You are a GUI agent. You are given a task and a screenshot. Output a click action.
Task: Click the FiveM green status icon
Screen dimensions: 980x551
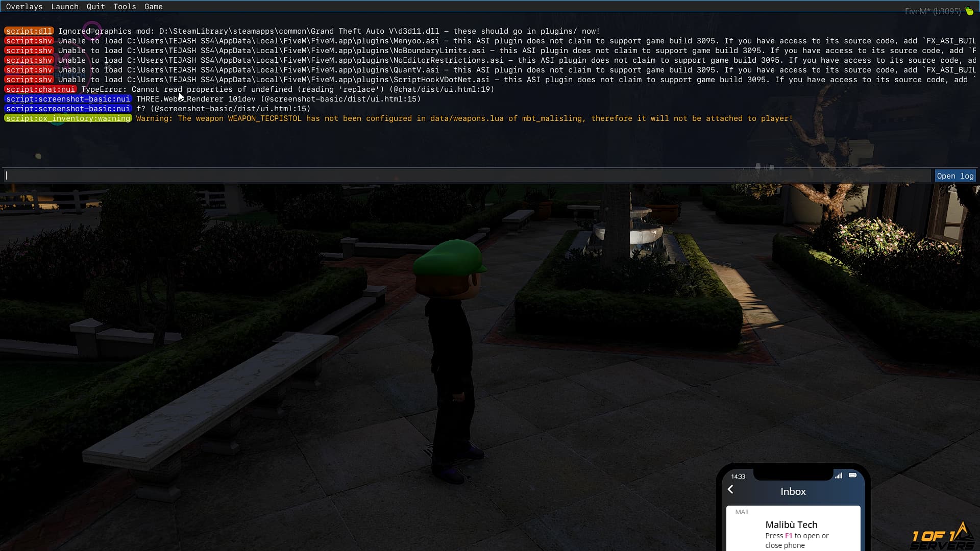[969, 11]
